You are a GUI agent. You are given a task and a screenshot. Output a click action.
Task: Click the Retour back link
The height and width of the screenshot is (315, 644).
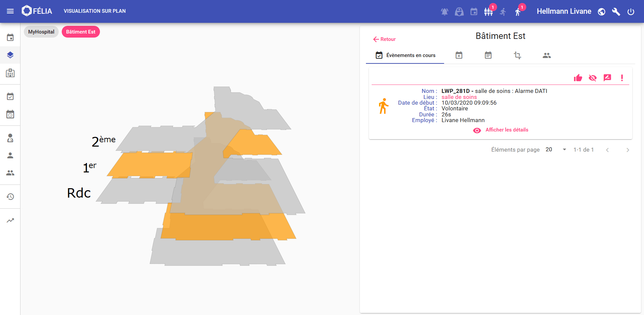pyautogui.click(x=384, y=39)
